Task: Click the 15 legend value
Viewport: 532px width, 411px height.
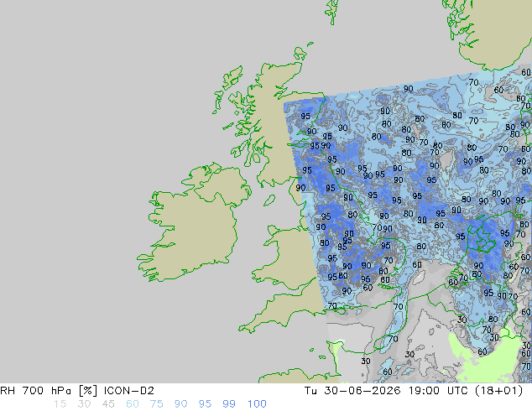Action: 60,404
